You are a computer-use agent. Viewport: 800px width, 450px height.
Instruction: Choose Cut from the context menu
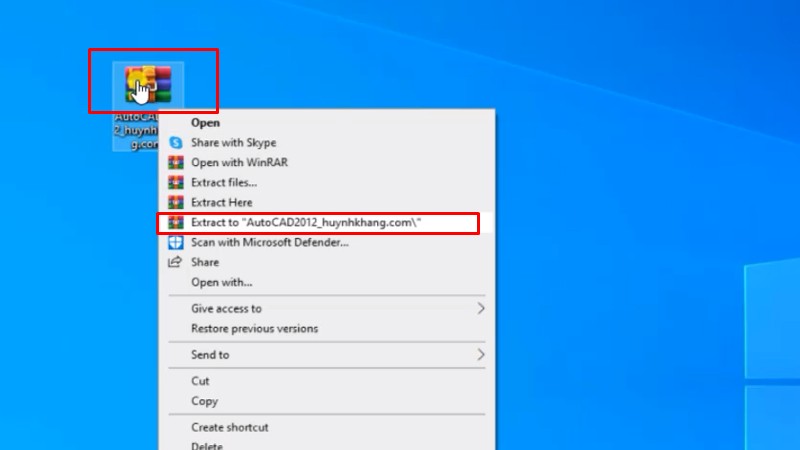point(200,381)
